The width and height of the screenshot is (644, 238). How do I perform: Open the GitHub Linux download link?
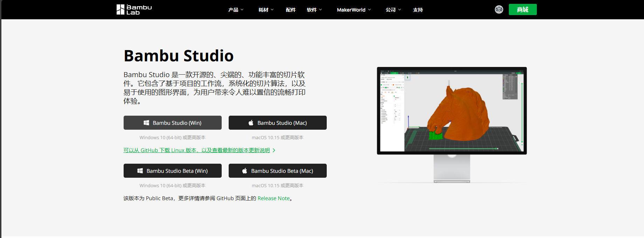[x=196, y=150]
